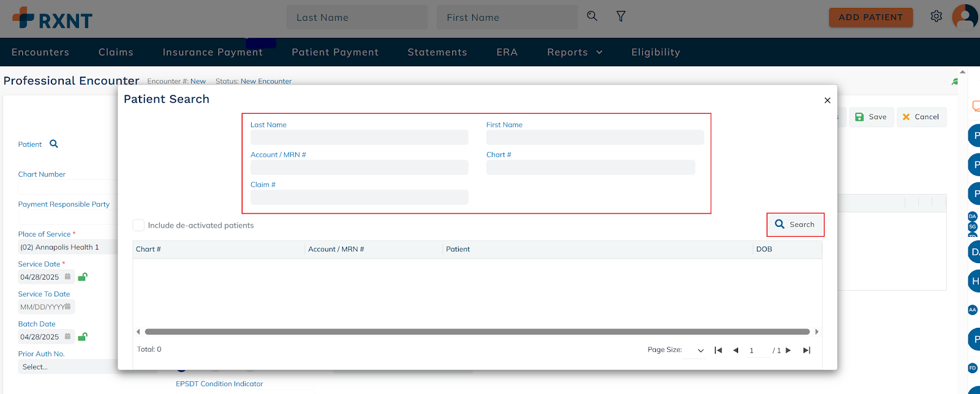Open the Prior Auth No. select box
Image resolution: width=980 pixels, height=394 pixels.
coord(67,367)
